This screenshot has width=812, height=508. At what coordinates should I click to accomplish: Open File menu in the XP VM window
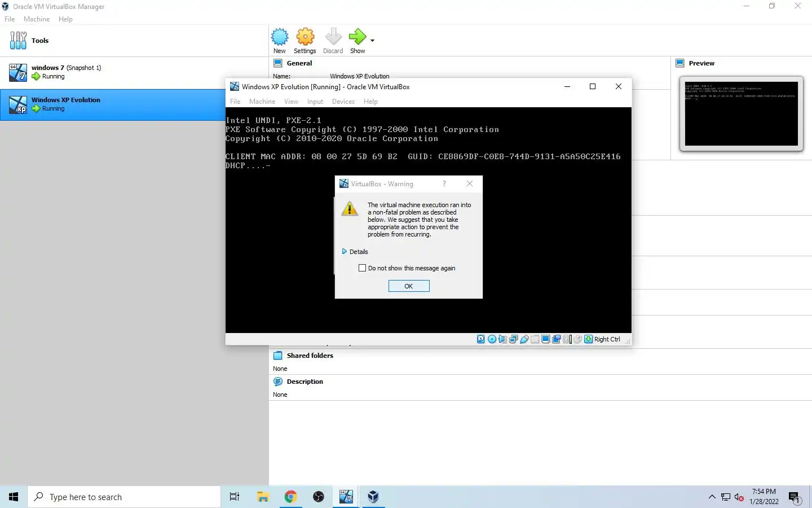tap(235, 102)
